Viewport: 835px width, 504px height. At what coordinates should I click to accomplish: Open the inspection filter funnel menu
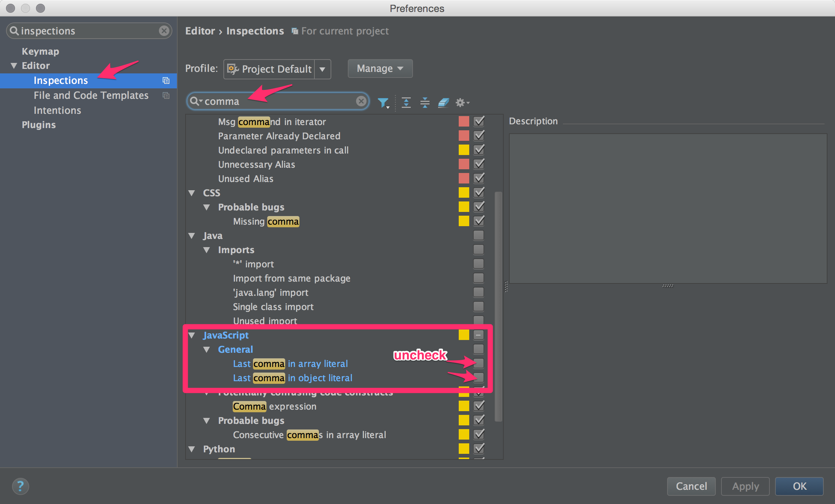tap(383, 103)
